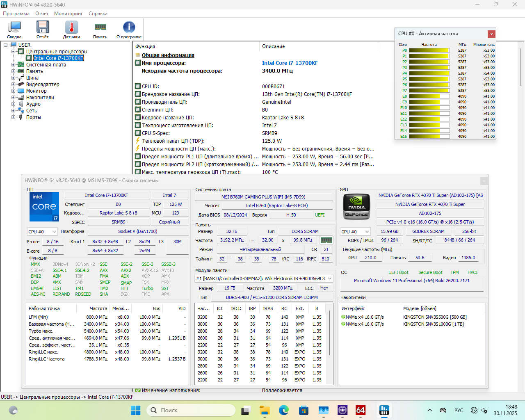
Task: Select the Intel Core i7-13700KF tree item
Action: (x=59, y=58)
